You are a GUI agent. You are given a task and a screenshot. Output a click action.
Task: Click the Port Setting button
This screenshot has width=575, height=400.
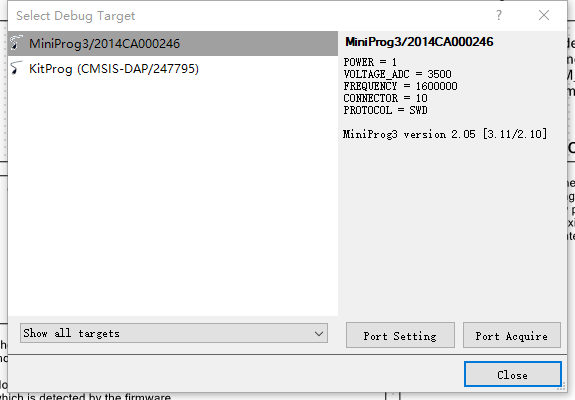[x=400, y=335]
